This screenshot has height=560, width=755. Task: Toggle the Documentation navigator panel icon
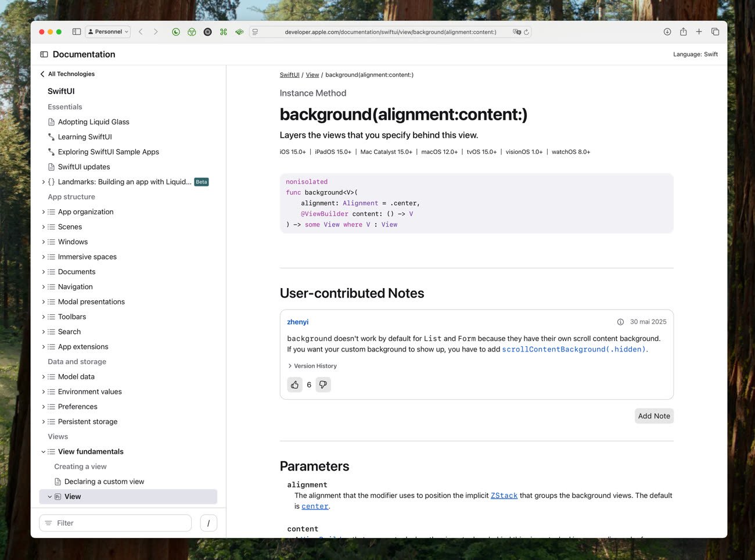pos(44,55)
